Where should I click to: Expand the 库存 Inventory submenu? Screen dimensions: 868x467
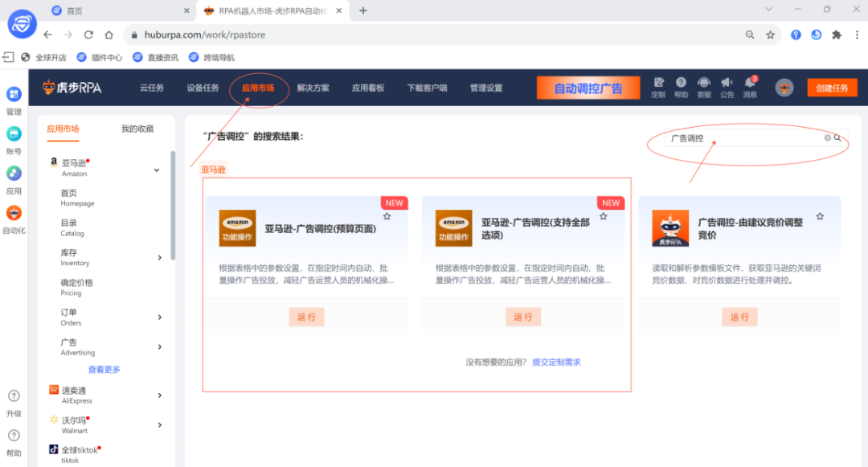160,257
